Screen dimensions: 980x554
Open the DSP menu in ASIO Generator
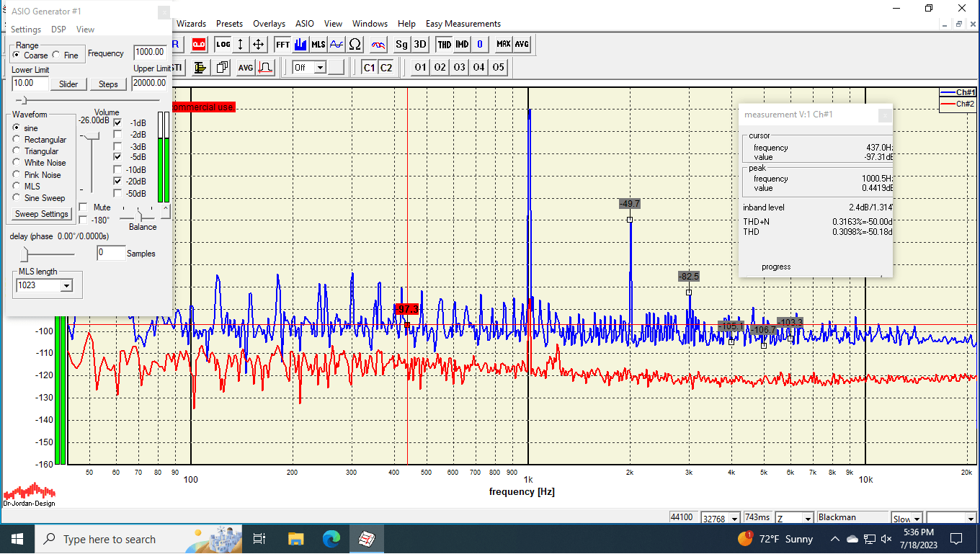58,30
